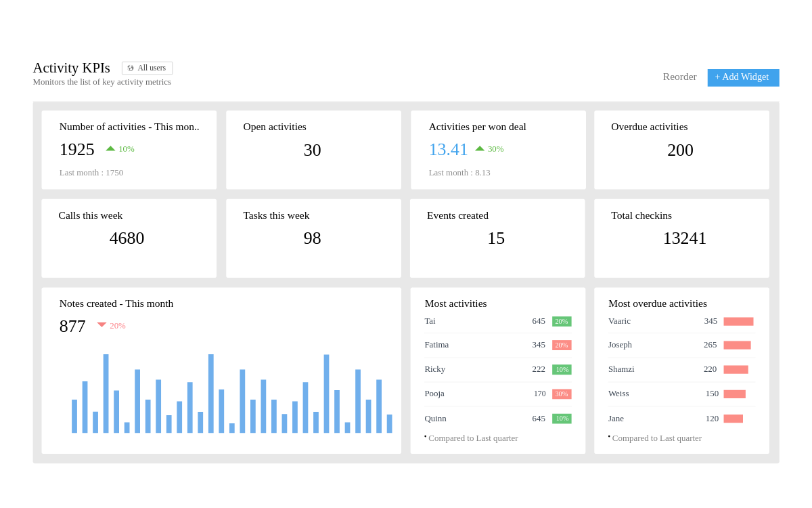Click the Reorder link
The image size is (812, 508).
coord(679,77)
